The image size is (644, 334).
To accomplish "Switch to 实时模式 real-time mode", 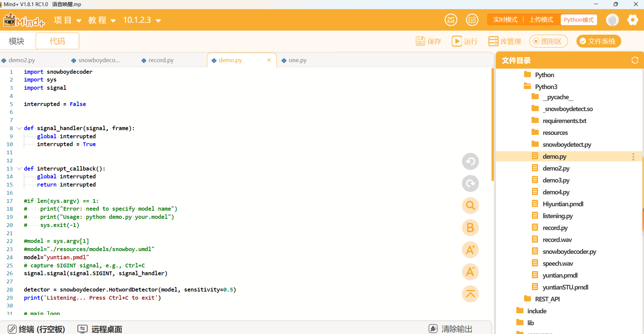I will (x=505, y=20).
